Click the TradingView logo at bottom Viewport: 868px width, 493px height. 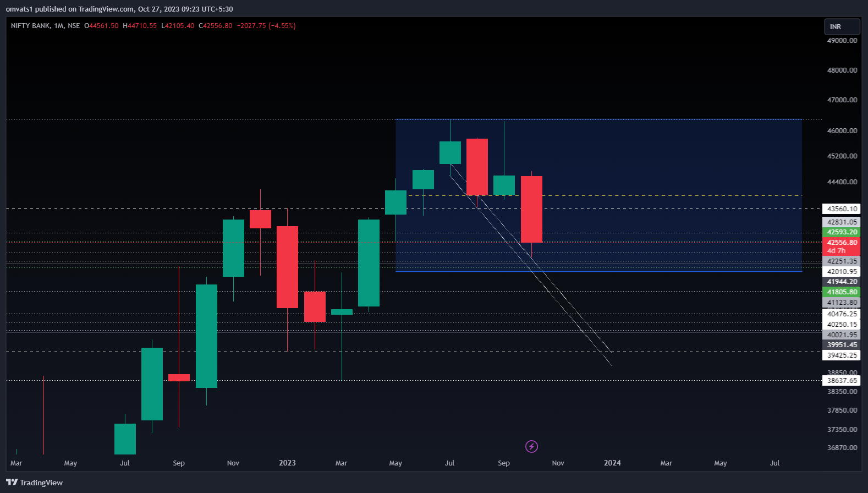(x=35, y=483)
